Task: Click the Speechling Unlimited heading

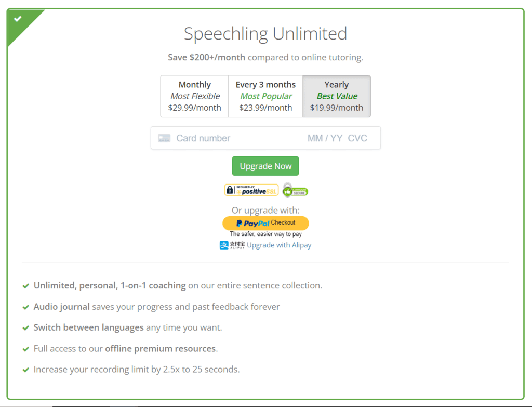Action: coord(265,34)
